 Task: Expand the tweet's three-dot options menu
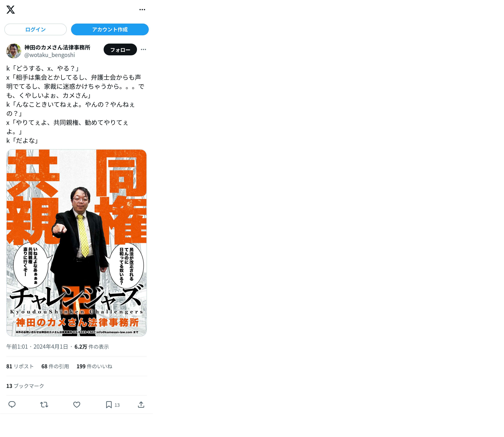point(143,49)
